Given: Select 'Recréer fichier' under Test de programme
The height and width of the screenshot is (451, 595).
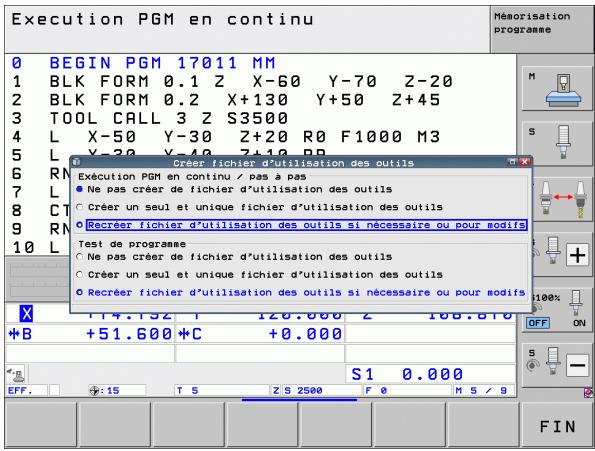Looking at the screenshot, I should point(301,292).
